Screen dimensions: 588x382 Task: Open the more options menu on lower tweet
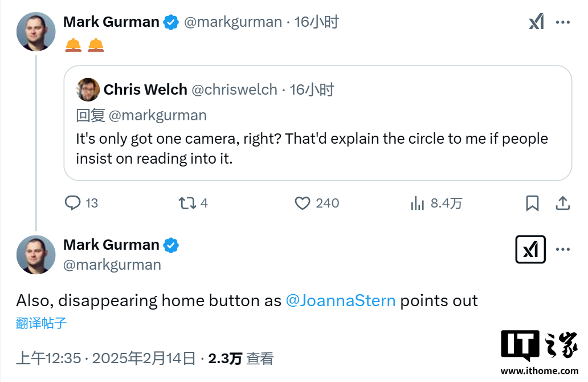(563, 250)
